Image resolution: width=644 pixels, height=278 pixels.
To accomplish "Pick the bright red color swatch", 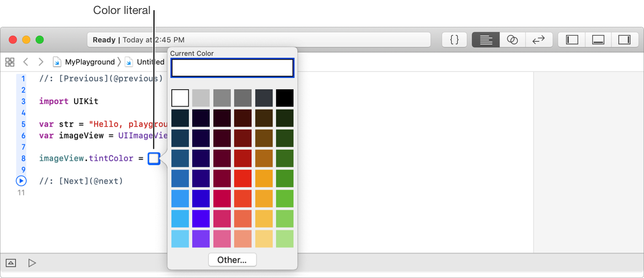I will point(243,178).
